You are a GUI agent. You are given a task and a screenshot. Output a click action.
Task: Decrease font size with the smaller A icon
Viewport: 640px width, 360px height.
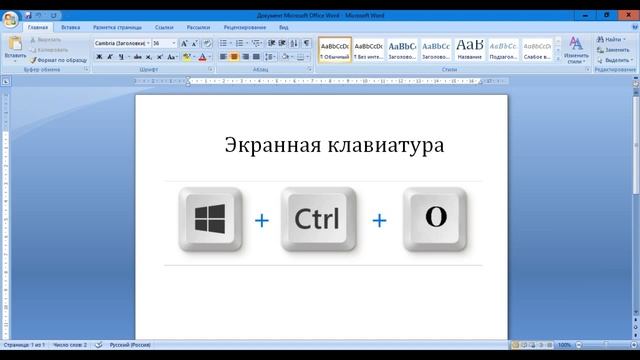pyautogui.click(x=195, y=43)
